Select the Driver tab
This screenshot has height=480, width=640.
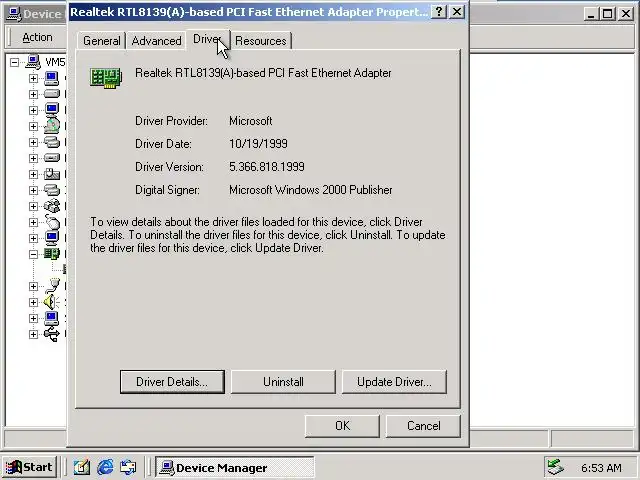click(x=207, y=39)
